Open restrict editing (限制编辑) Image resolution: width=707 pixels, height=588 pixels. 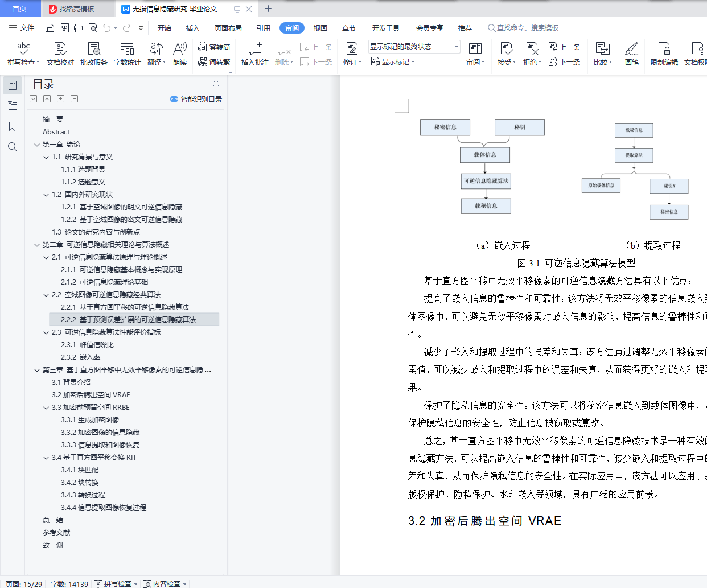click(664, 54)
